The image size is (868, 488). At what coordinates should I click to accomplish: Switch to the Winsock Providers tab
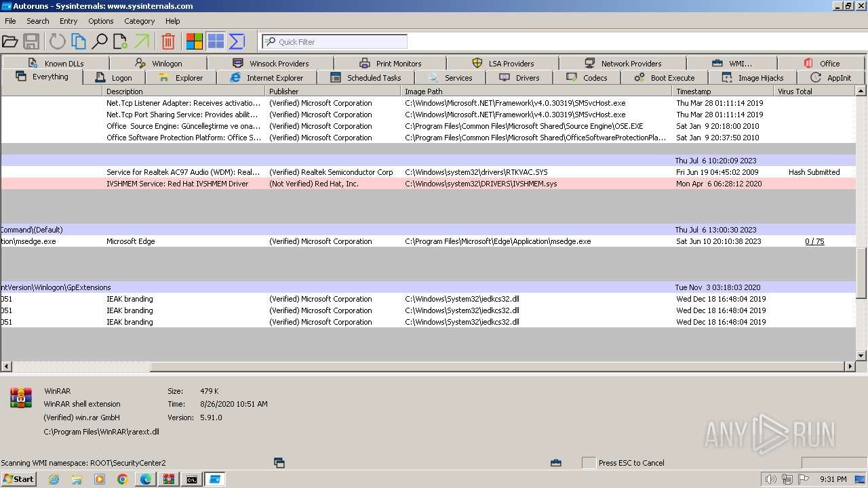click(270, 63)
